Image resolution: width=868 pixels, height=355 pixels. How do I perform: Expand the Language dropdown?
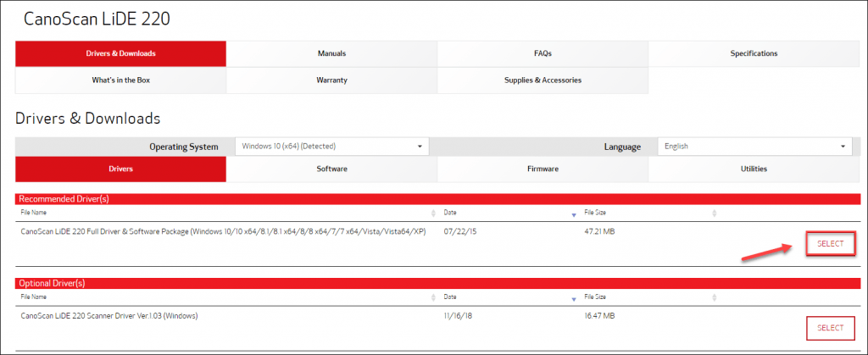click(754, 147)
